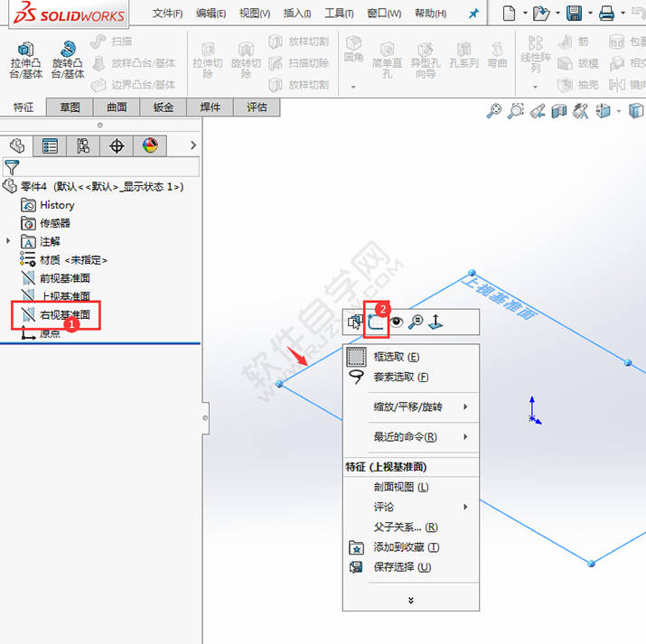This screenshot has height=644, width=646.
Task: Click the Save floppy disk icon
Action: pyautogui.click(x=574, y=14)
